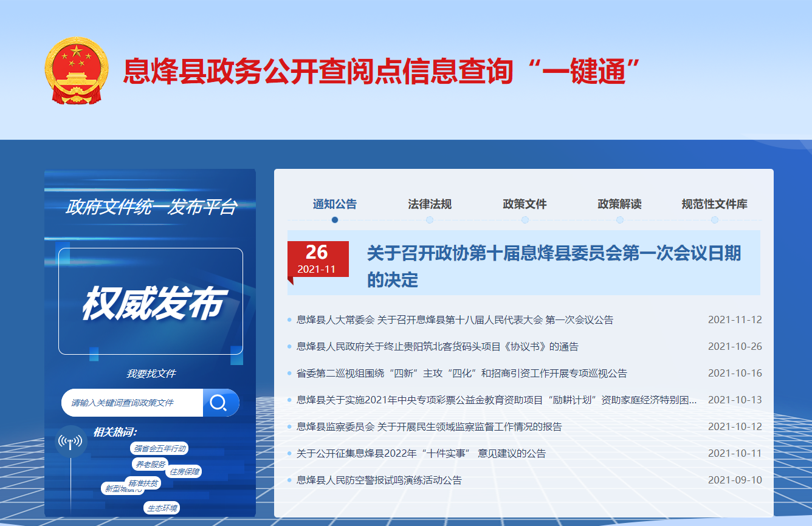The width and height of the screenshot is (812, 526).
Task: Click the national emblem logo
Action: (77, 70)
